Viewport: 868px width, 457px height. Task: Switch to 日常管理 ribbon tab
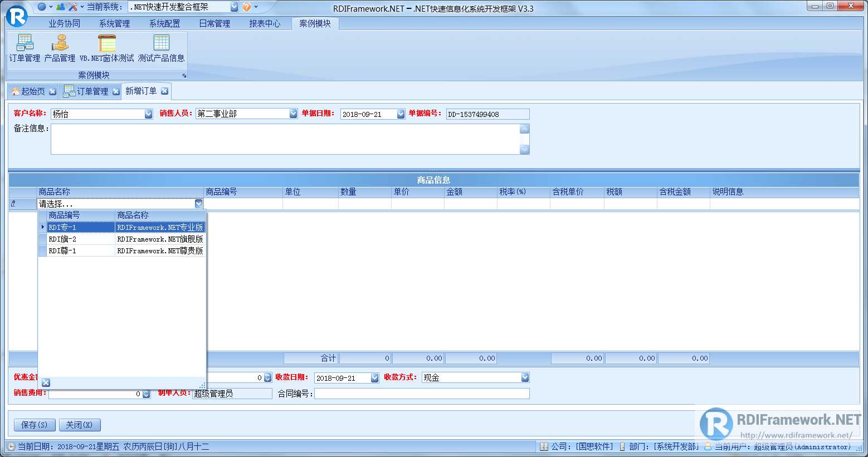click(214, 23)
